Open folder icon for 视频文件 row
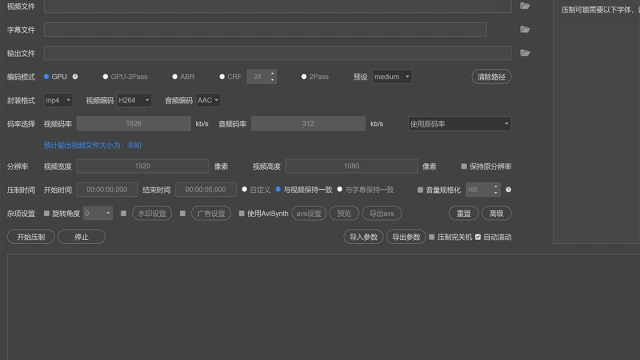The width and height of the screenshot is (640, 360). [x=525, y=6]
